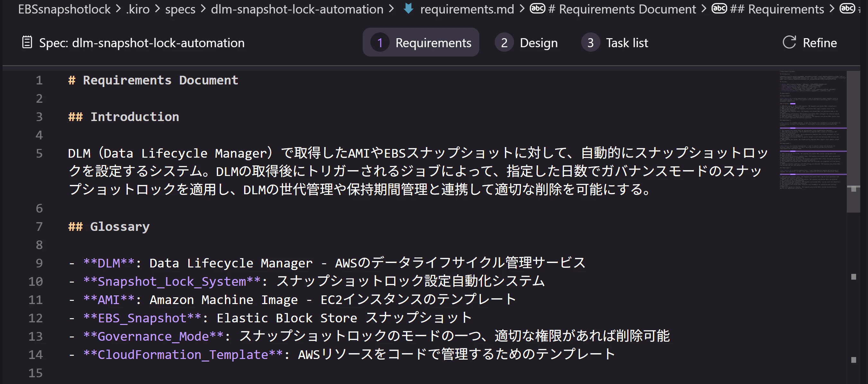Click the symbol icon before '## Requirements' breadcrumb
This screenshot has height=384, width=868.
[719, 8]
